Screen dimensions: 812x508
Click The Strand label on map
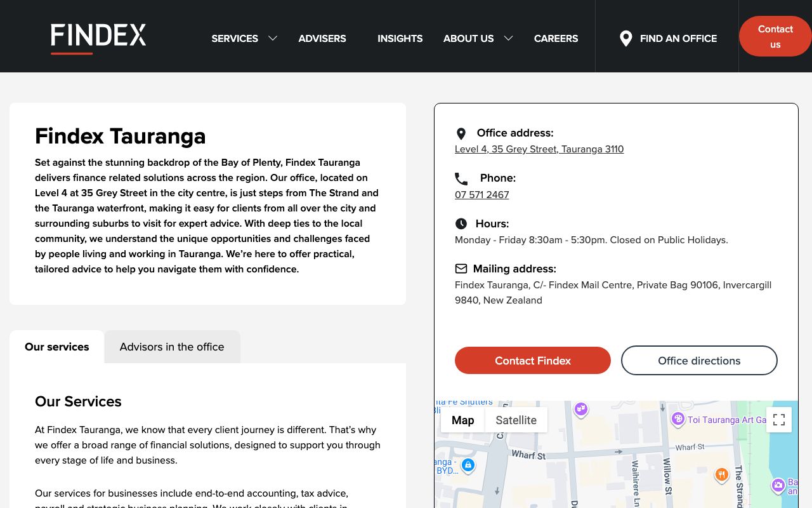pos(739,485)
